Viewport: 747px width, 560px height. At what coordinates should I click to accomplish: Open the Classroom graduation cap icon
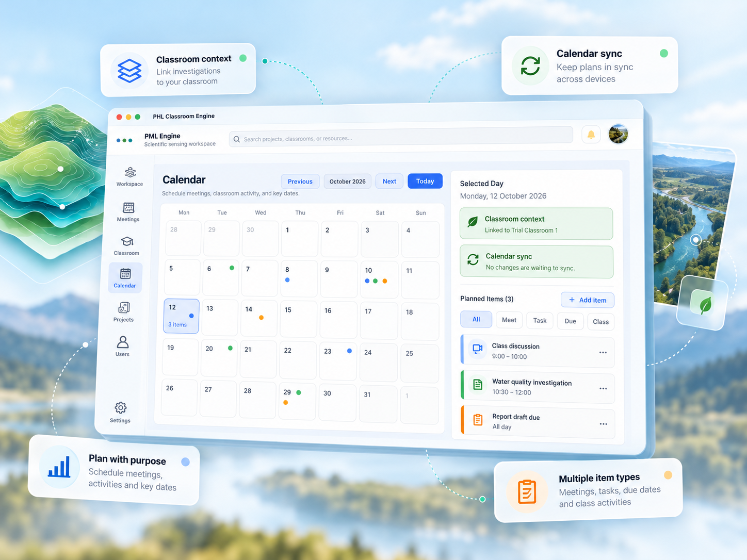coord(127,241)
